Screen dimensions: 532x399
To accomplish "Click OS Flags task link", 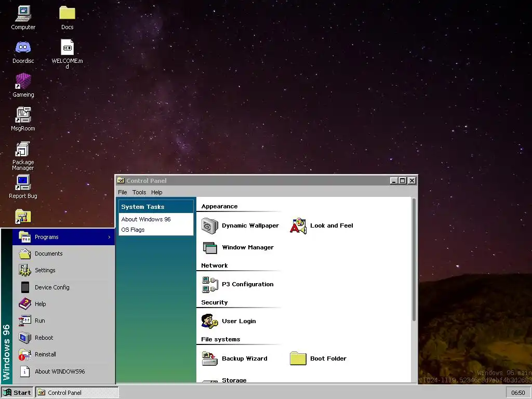I will (133, 230).
